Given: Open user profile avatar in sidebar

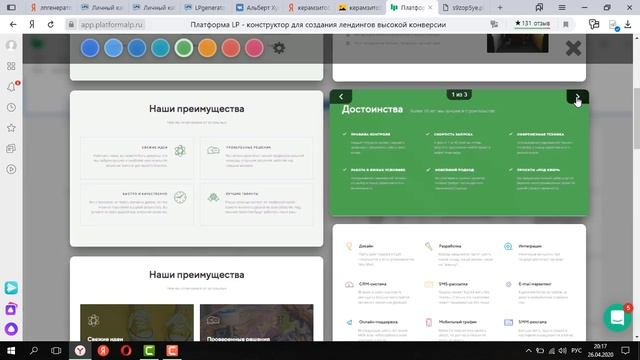Looking at the screenshot, I should coord(11,45).
